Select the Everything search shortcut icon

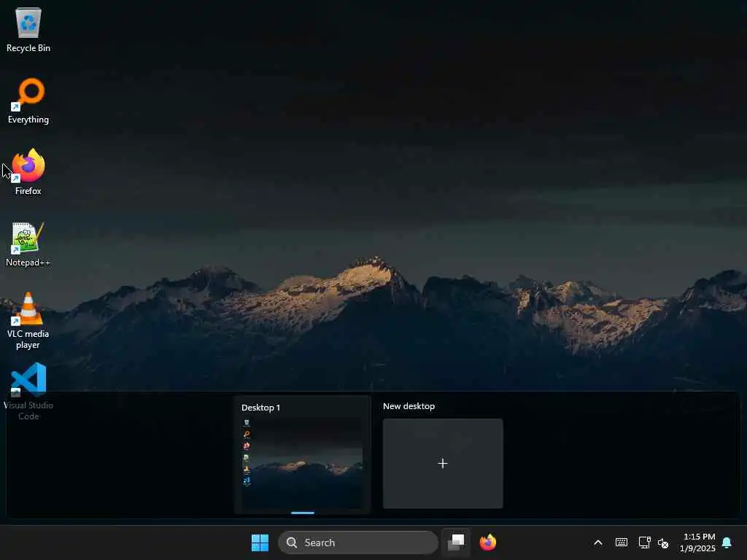pos(28,101)
